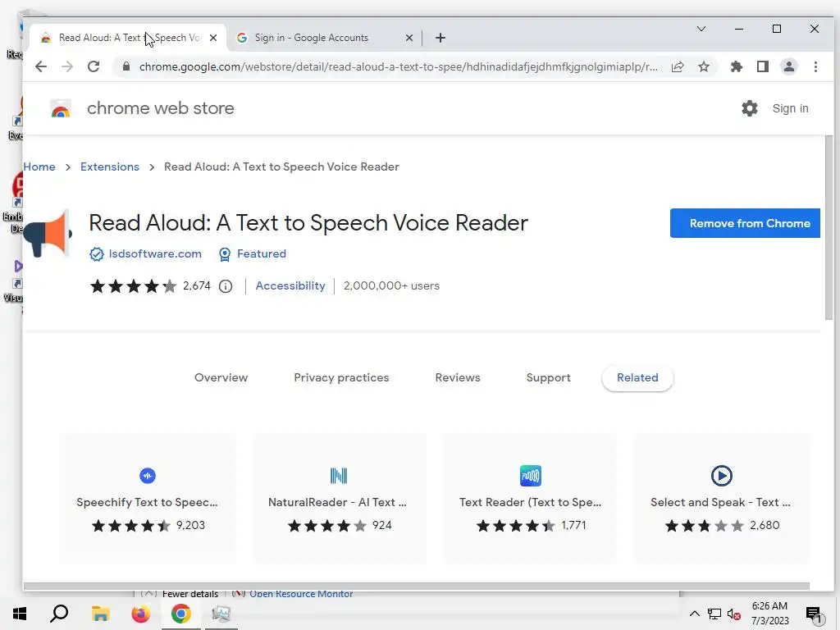Select the Related tab

click(x=637, y=377)
